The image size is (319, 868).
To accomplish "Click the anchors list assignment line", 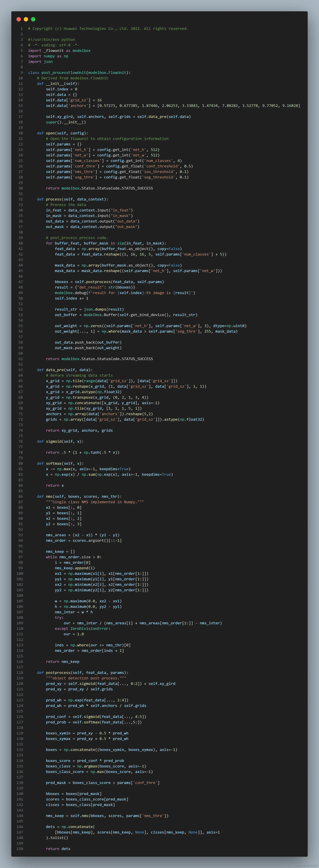I will tap(173, 105).
